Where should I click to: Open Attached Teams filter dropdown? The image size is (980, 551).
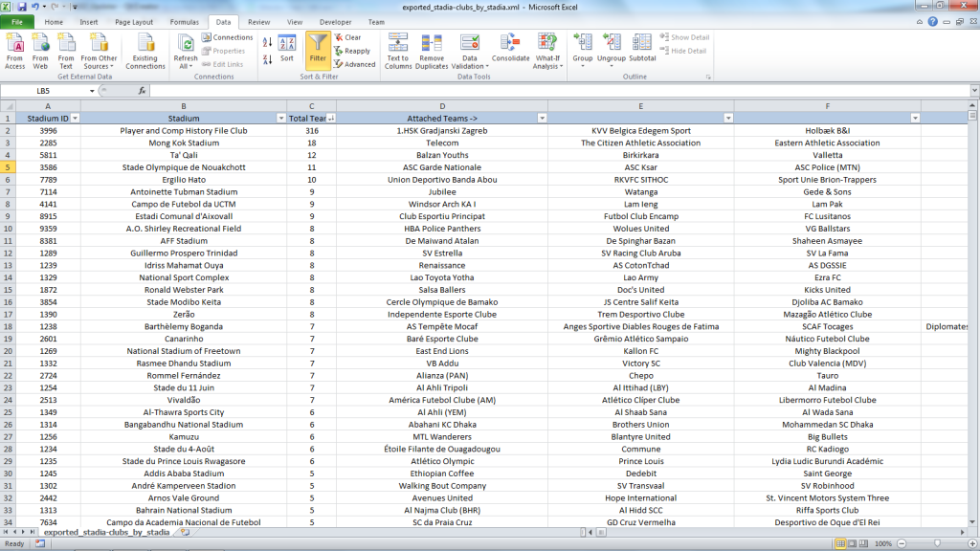(542, 118)
